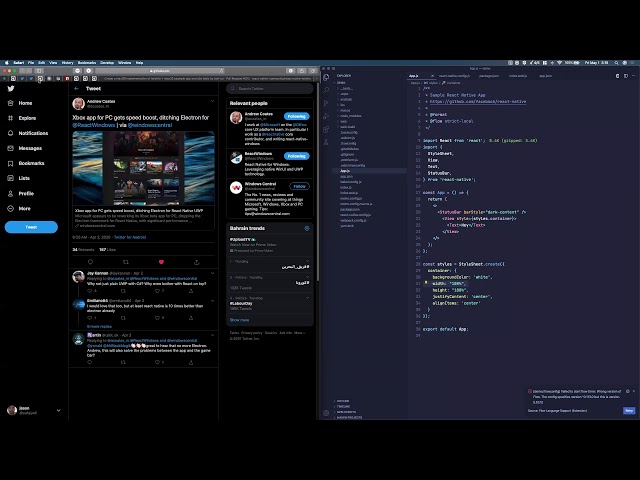Viewport: 640px width, 480px height.
Task: Open VS Code Search activity icon
Action: coord(326,90)
